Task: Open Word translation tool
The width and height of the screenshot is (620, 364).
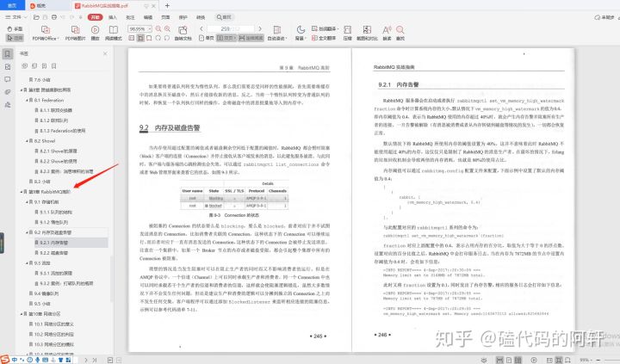Action: (x=325, y=29)
